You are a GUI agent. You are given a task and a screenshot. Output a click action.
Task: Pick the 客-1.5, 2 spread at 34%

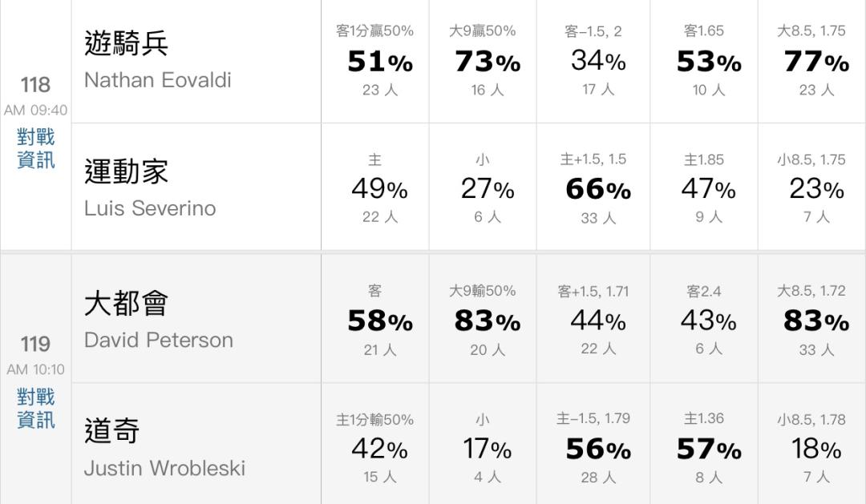point(593,61)
